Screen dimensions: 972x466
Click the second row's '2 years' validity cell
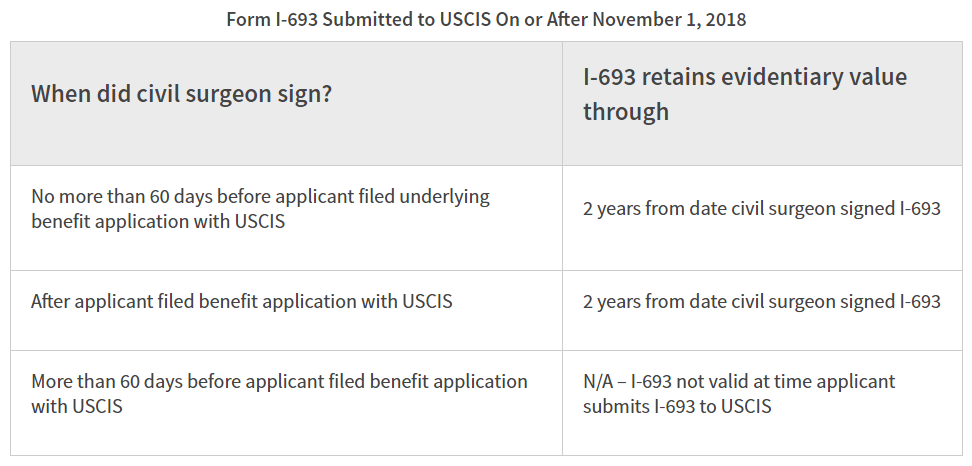tap(761, 301)
